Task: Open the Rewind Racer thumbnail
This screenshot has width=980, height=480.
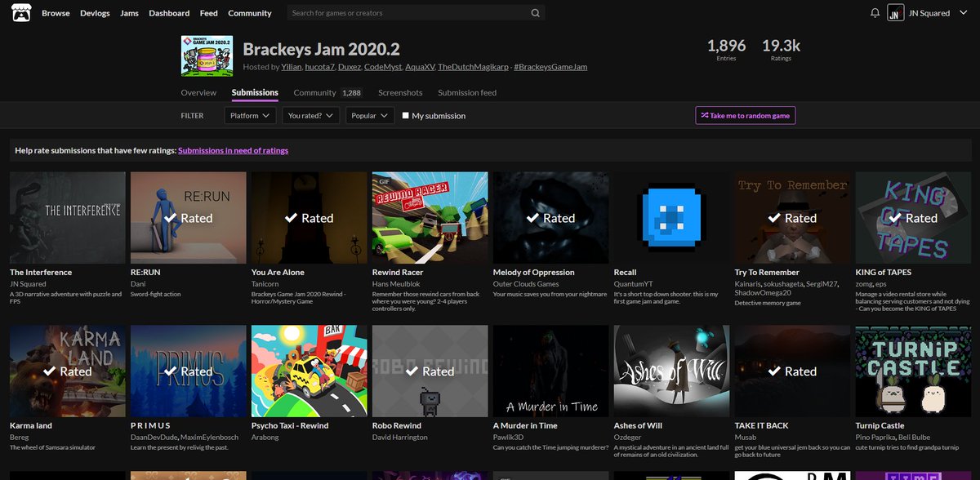Action: (430, 218)
